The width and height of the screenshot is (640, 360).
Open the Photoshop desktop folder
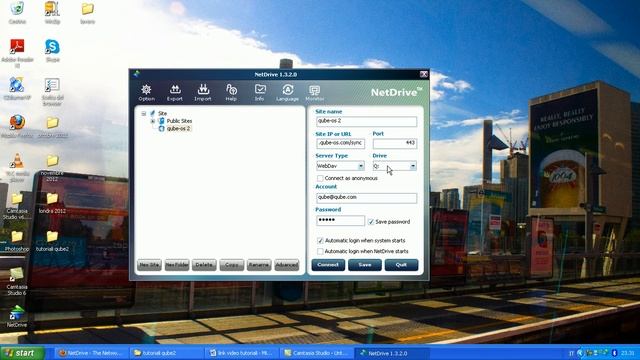(17, 241)
